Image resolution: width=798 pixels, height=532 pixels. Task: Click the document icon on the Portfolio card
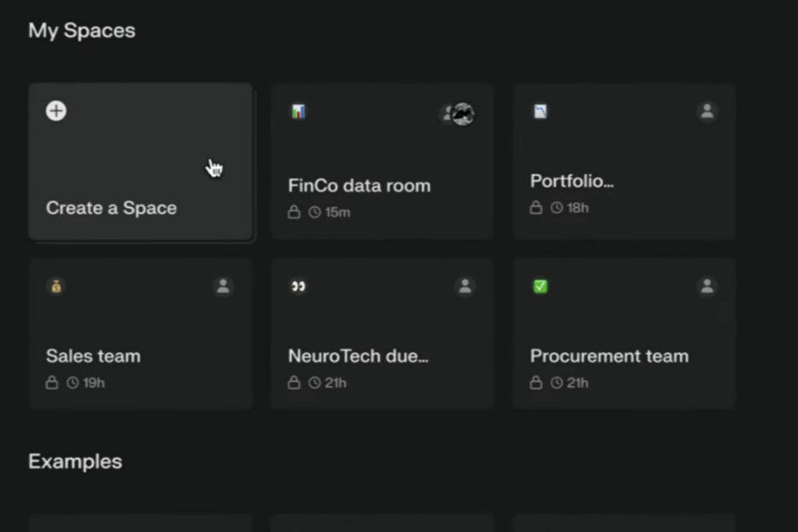pos(540,111)
